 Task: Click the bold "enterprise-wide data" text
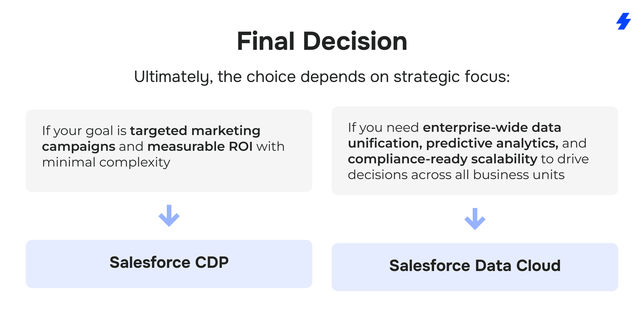(x=492, y=128)
